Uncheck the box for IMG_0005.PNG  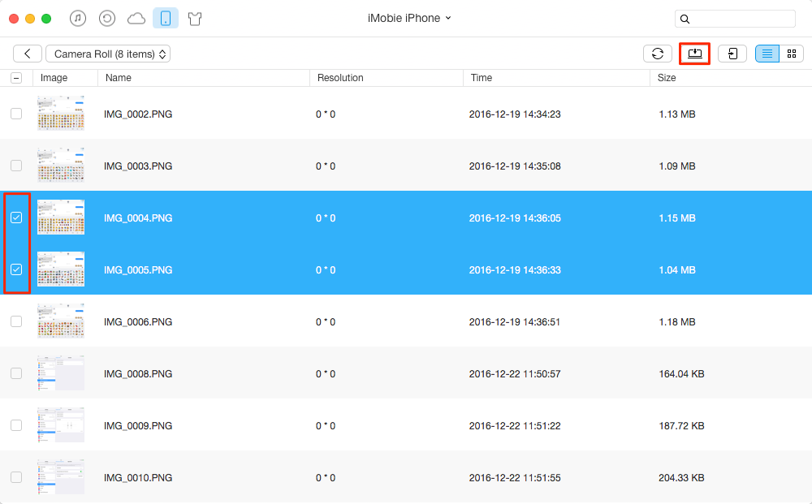16,269
